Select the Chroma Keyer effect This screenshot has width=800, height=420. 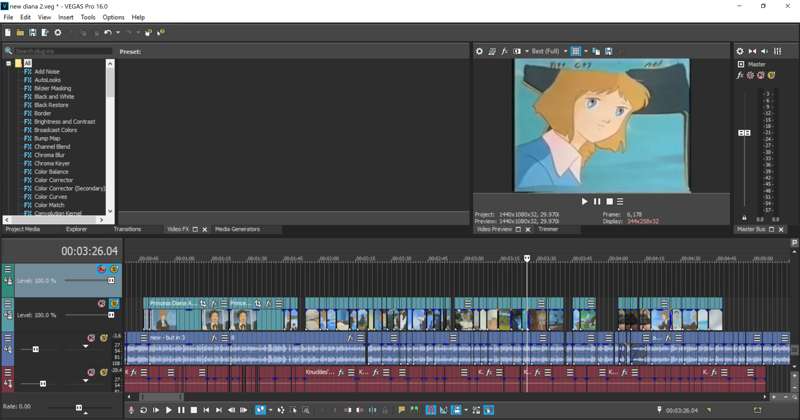tap(52, 163)
